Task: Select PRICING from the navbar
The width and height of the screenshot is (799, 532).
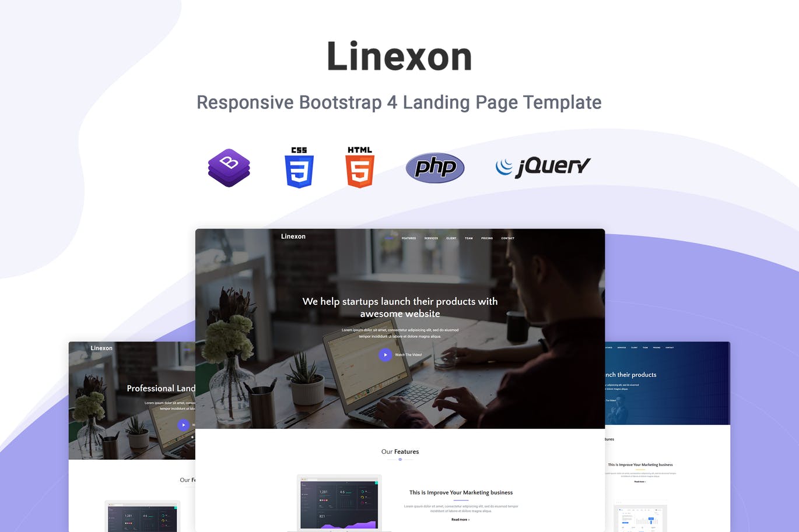Action: [x=486, y=238]
